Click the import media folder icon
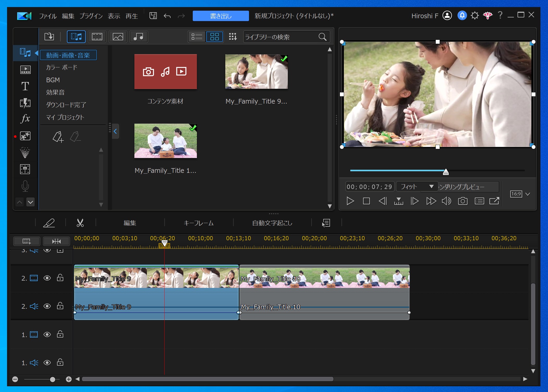 [49, 37]
